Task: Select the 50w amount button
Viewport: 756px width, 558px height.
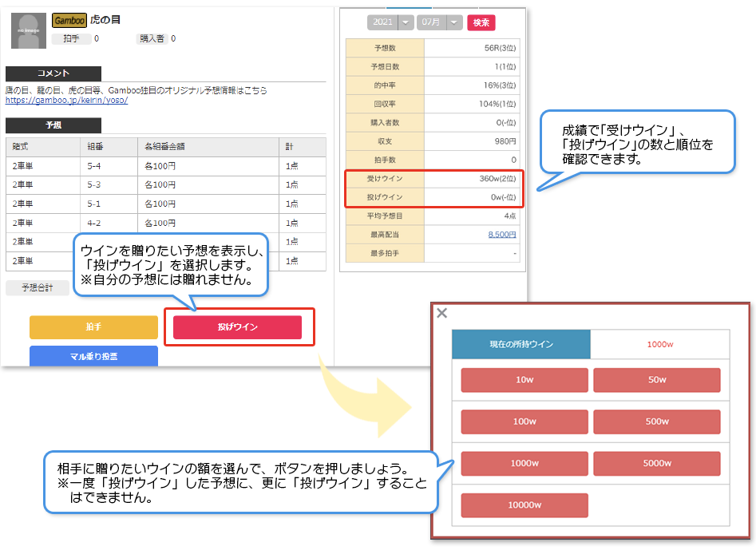Action: point(657,380)
